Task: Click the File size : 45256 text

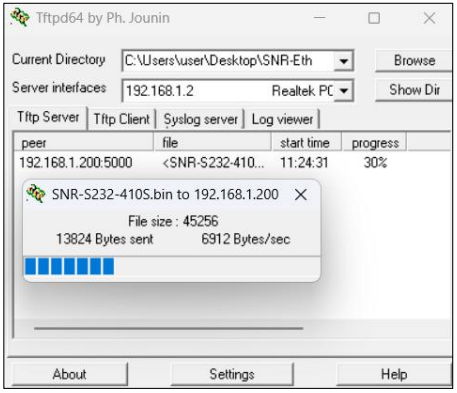Action: [173, 221]
